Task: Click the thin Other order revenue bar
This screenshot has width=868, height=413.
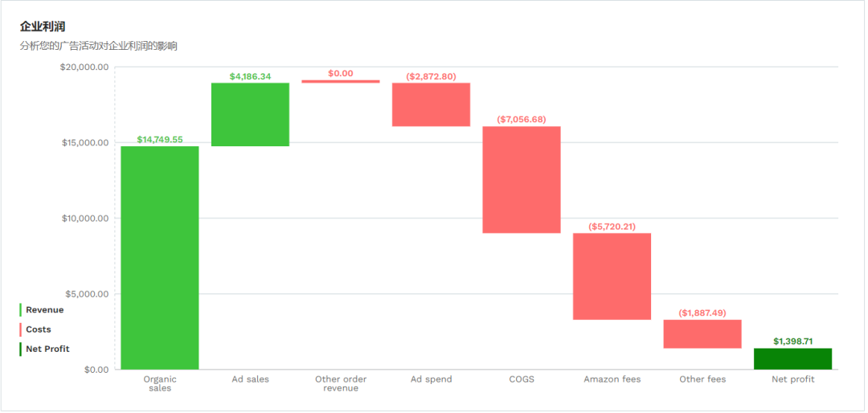Action: [341, 81]
